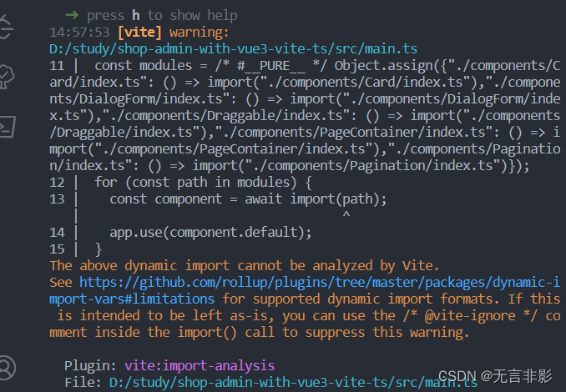This screenshot has height=392, width=566.
Task: Click the '[vite]' tag in warning line
Action: [139, 32]
